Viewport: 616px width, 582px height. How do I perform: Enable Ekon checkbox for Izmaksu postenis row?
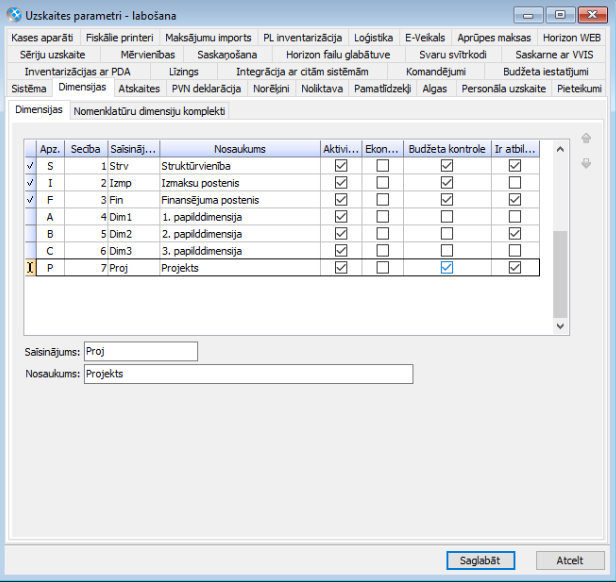383,183
